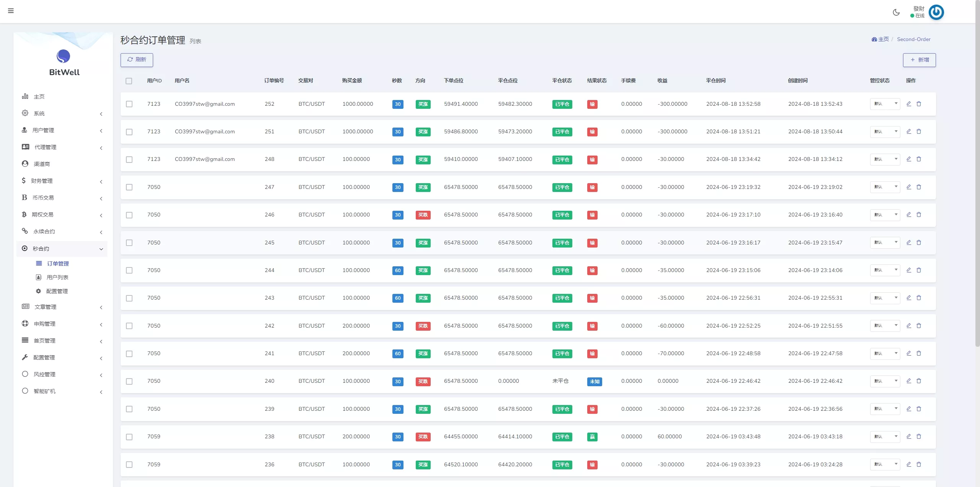
Task: Click edit pencil for order 240
Action: (908, 381)
